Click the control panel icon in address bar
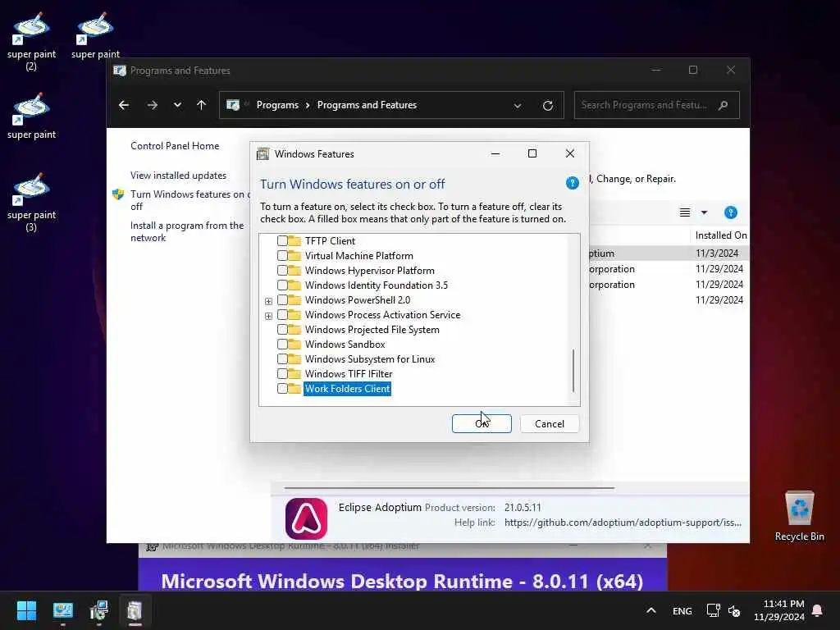Image resolution: width=840 pixels, height=630 pixels. pos(233,105)
